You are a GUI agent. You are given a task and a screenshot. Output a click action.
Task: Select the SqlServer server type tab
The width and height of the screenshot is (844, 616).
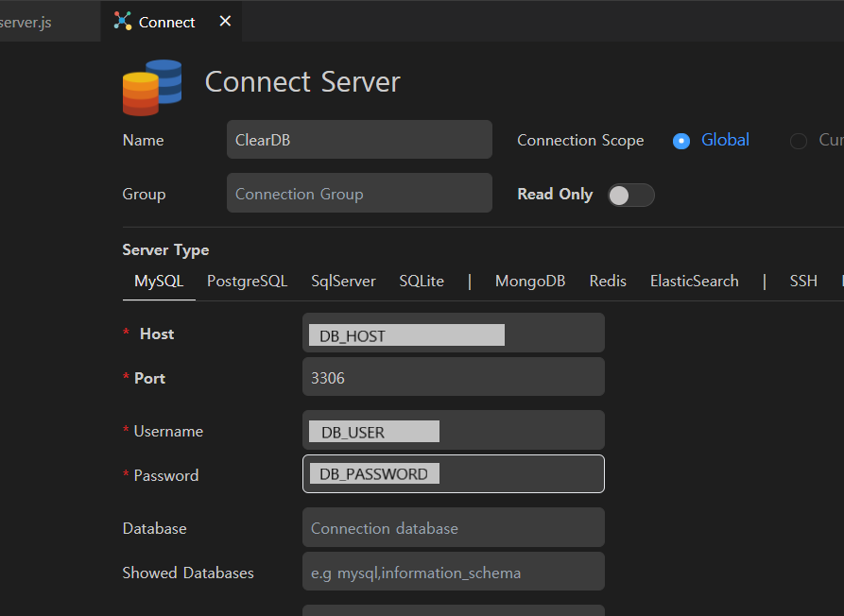(x=343, y=281)
